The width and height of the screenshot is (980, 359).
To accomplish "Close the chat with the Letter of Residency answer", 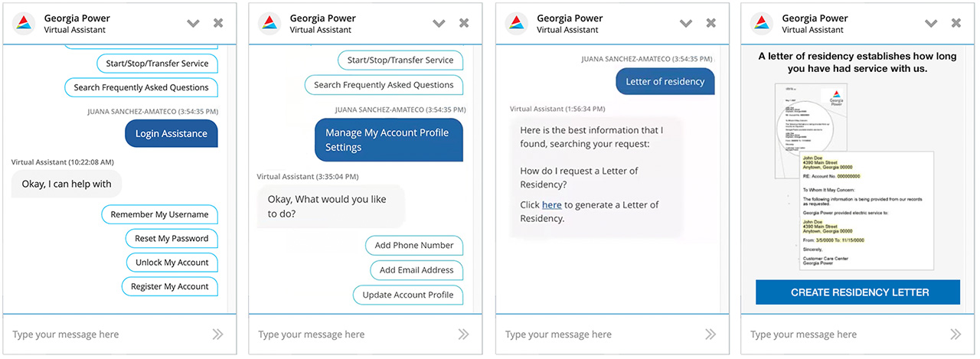I will (x=711, y=24).
